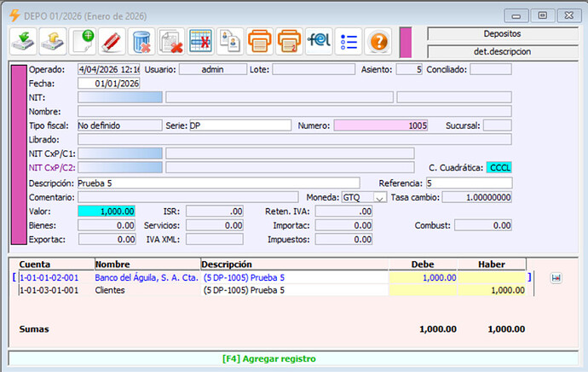Click the Cuenta column header
Image resolution: width=588 pixels, height=372 pixels.
[x=56, y=264]
